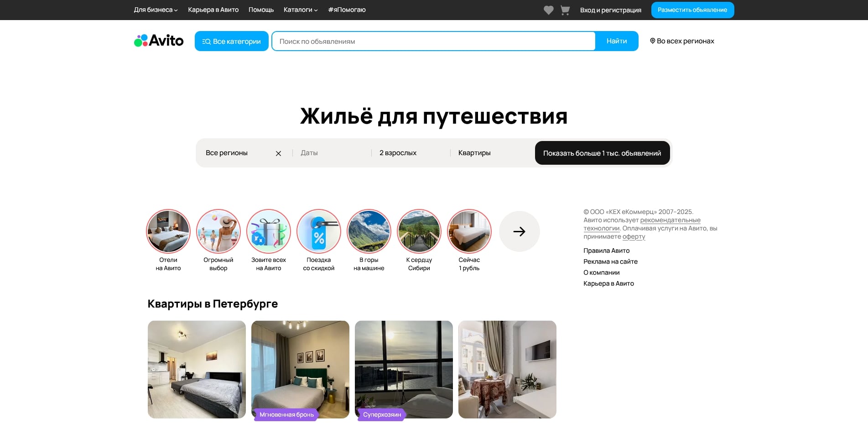This screenshot has height=423, width=868.
Task: Advance the stories carousel with the arrow
Action: click(x=519, y=231)
